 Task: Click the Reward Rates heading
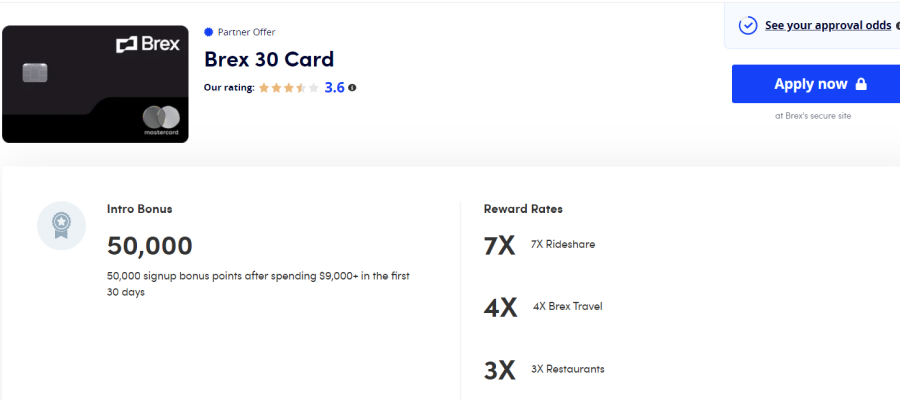click(523, 209)
